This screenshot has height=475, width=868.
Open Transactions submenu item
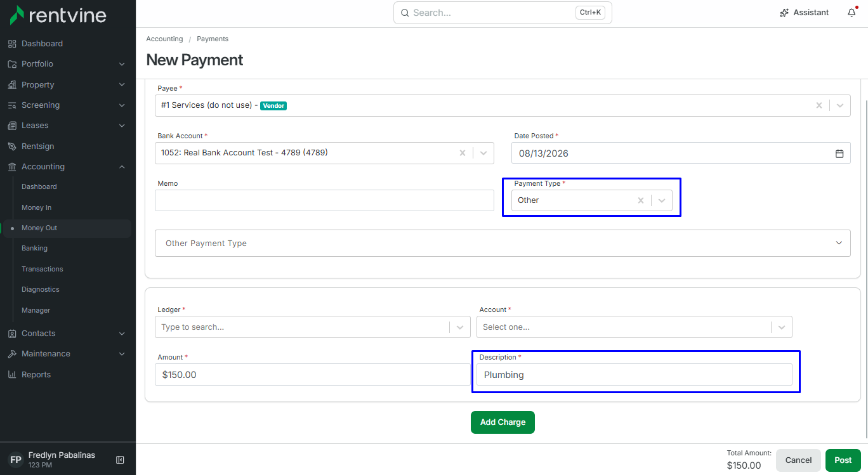click(x=43, y=269)
